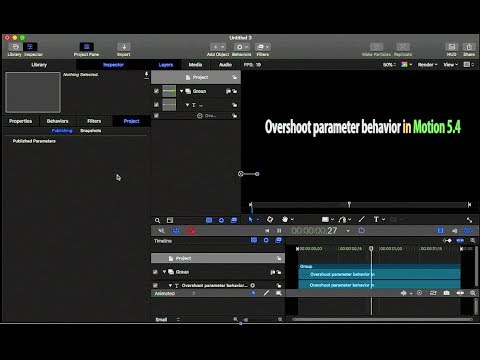
Task: Click the Inspector toolbar icon
Action: click(x=30, y=47)
